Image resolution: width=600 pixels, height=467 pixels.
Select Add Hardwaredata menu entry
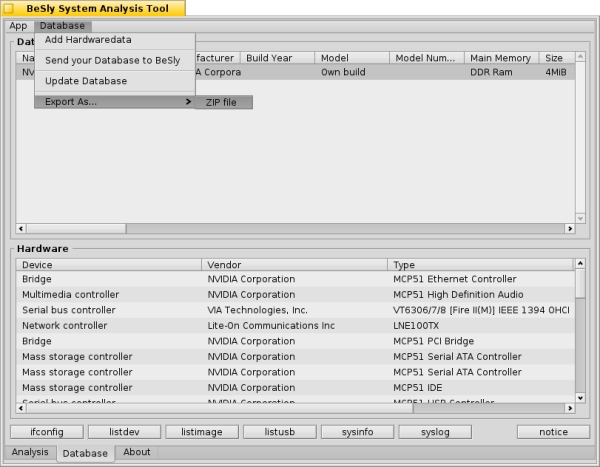point(88,40)
